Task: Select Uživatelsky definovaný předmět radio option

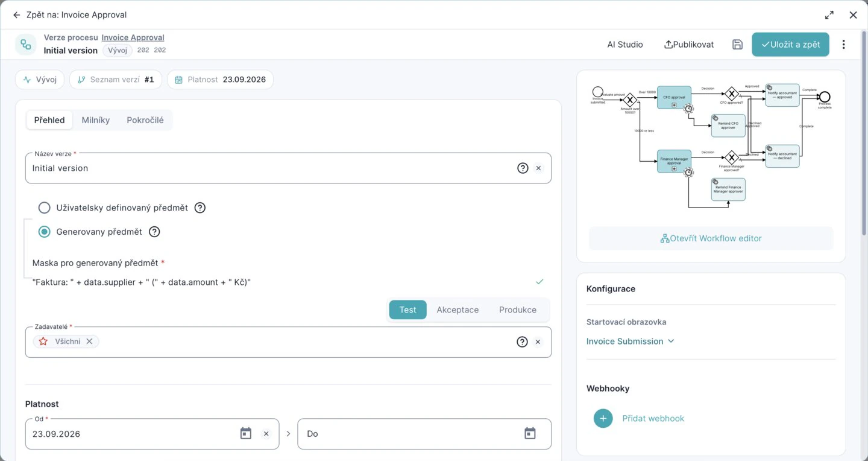Action: coord(44,208)
